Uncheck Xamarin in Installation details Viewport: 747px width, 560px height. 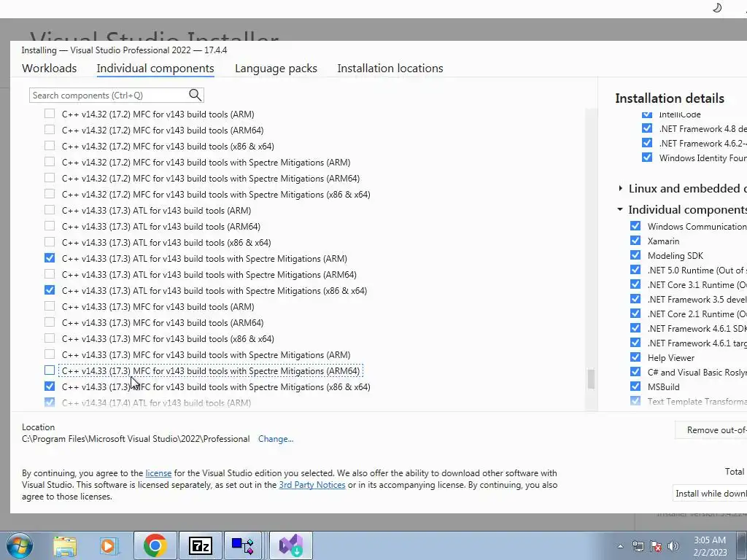(635, 241)
